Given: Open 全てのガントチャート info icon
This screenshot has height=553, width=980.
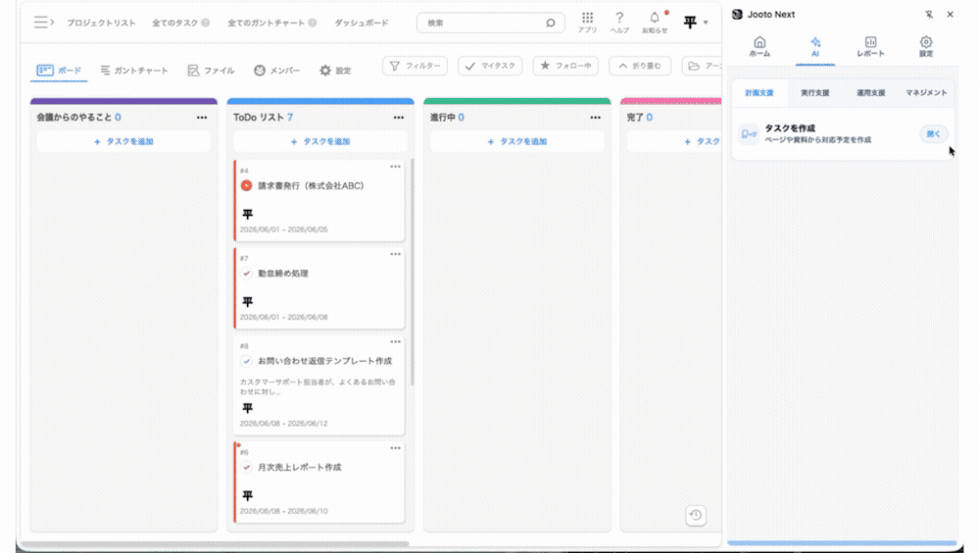Looking at the screenshot, I should pyautogui.click(x=312, y=23).
